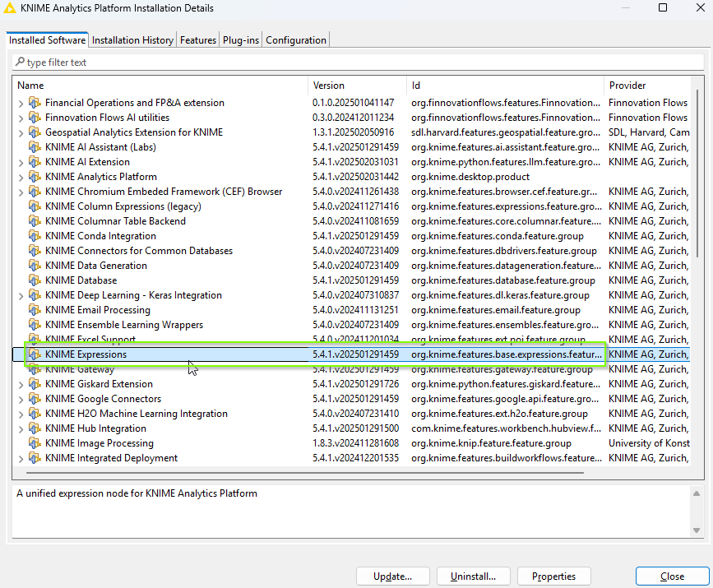Screen dimensions: 713x588
Task: Focus the type filter text field
Action: pos(358,63)
